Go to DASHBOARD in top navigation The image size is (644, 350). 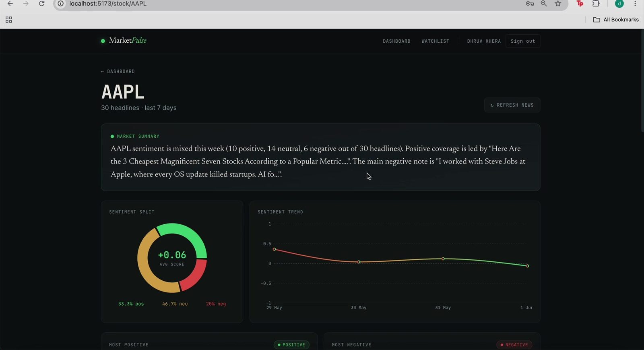(x=396, y=41)
